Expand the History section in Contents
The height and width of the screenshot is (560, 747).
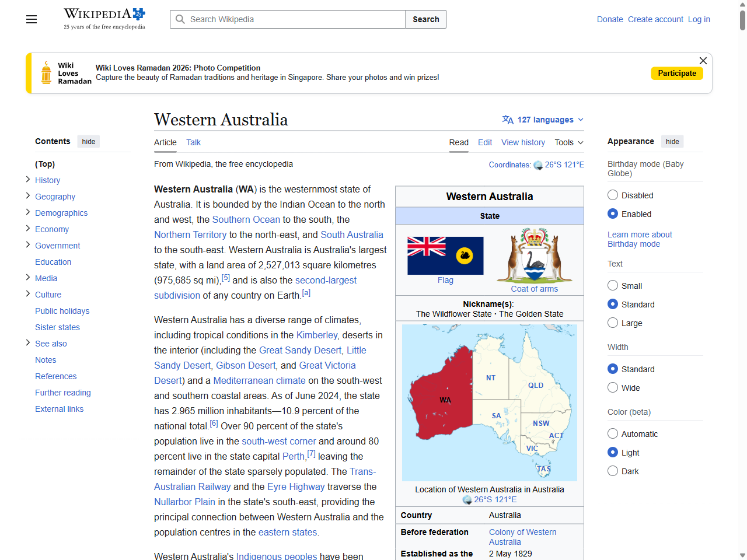(x=27, y=180)
